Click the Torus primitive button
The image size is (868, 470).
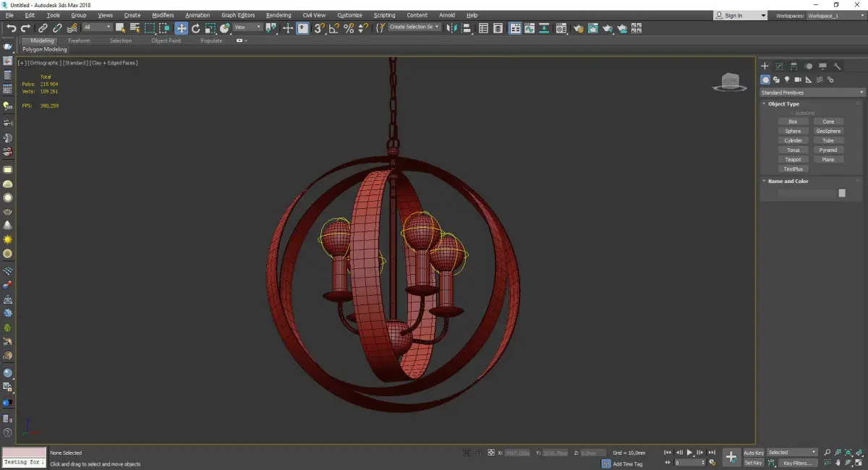[793, 150]
